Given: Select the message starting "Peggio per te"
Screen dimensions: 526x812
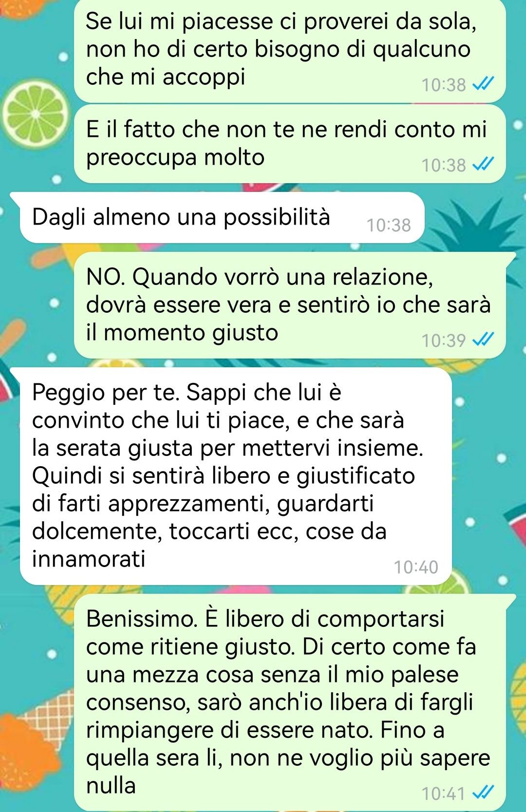Looking at the screenshot, I should tap(236, 476).
